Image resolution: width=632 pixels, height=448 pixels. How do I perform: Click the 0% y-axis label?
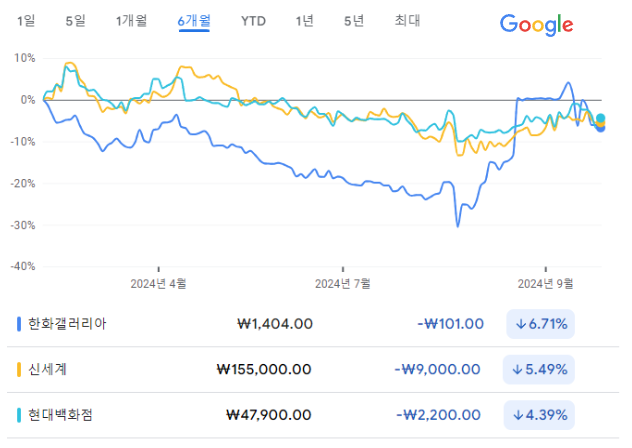[28, 100]
